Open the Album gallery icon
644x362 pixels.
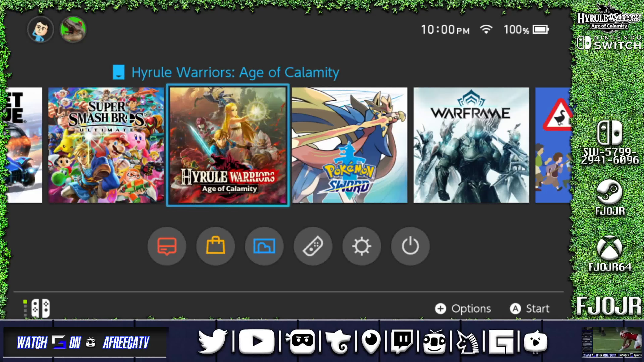264,246
